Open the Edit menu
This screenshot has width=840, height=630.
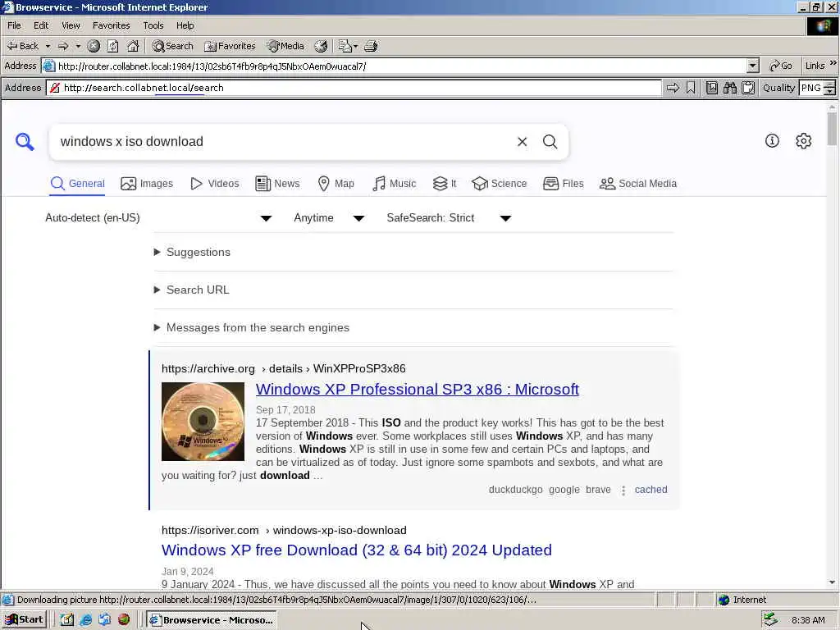click(x=41, y=25)
